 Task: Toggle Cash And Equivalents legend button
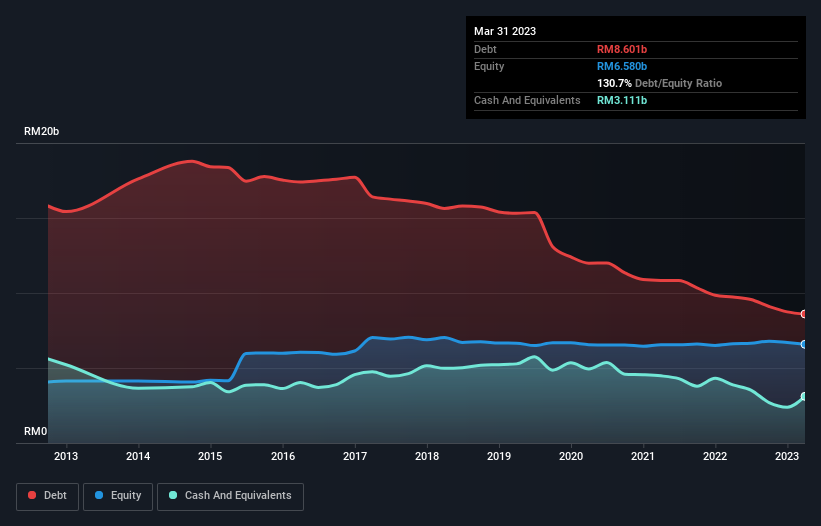(230, 496)
